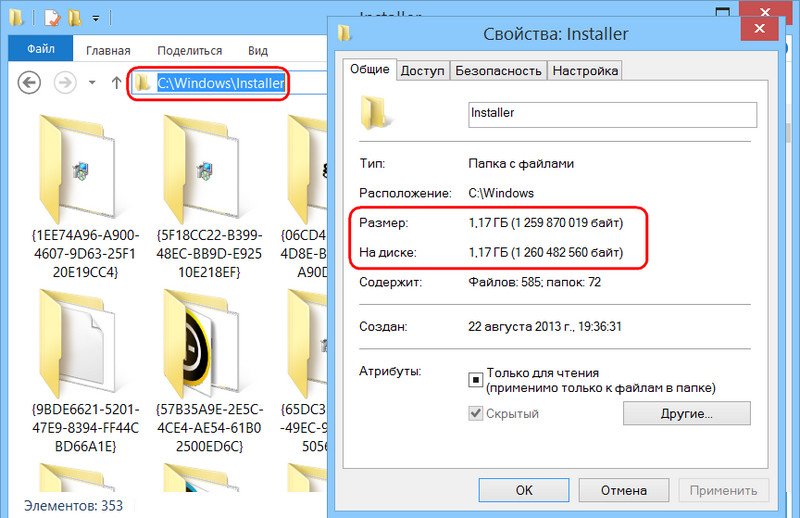Viewport: 800px width, 518px height.
Task: Go up one folder level arrow
Action: pyautogui.click(x=116, y=83)
